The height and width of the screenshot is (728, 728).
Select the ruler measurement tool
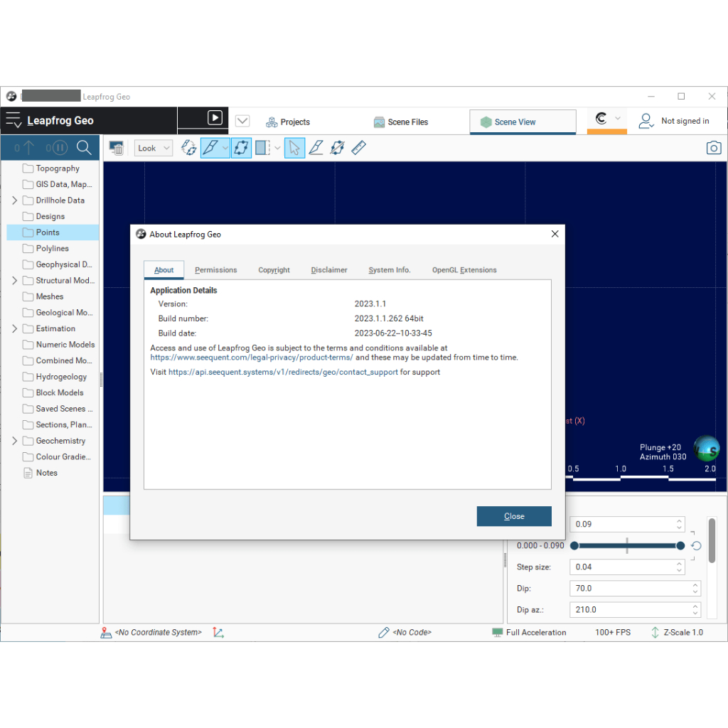[x=358, y=148]
